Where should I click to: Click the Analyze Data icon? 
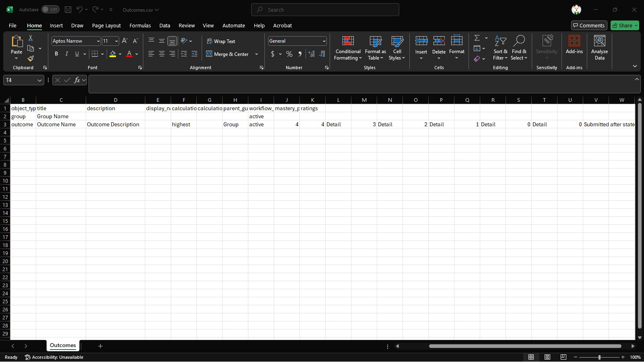(599, 48)
